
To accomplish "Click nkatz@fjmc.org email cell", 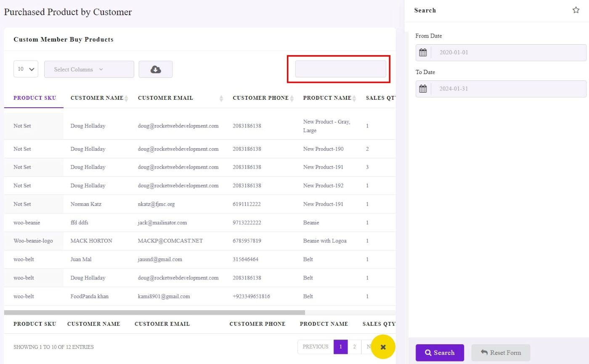I will 156,204.
